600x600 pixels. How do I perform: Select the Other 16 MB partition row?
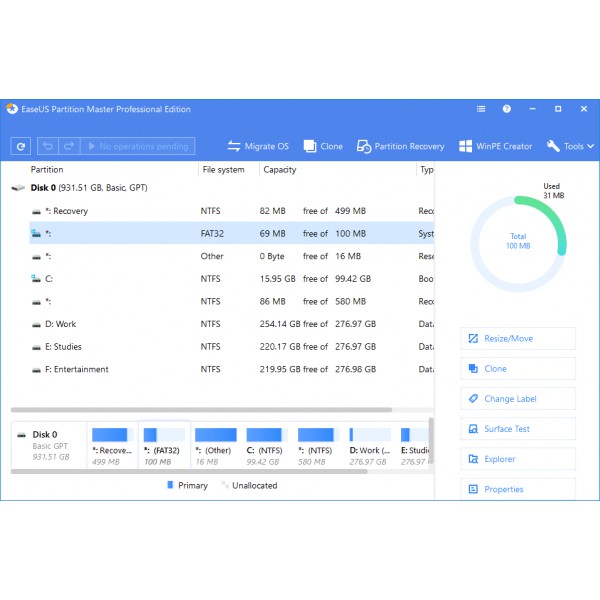point(232,256)
